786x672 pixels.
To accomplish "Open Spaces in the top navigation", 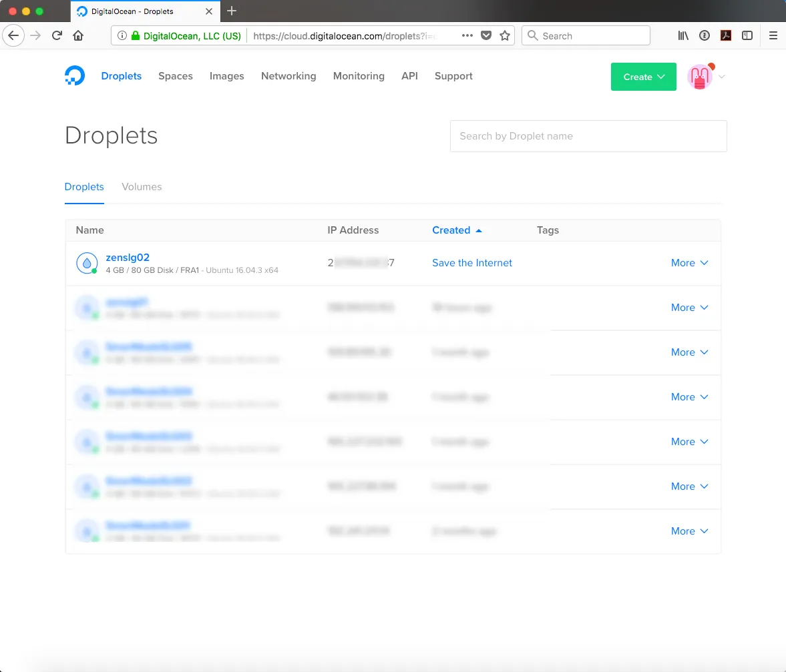I will tap(176, 76).
